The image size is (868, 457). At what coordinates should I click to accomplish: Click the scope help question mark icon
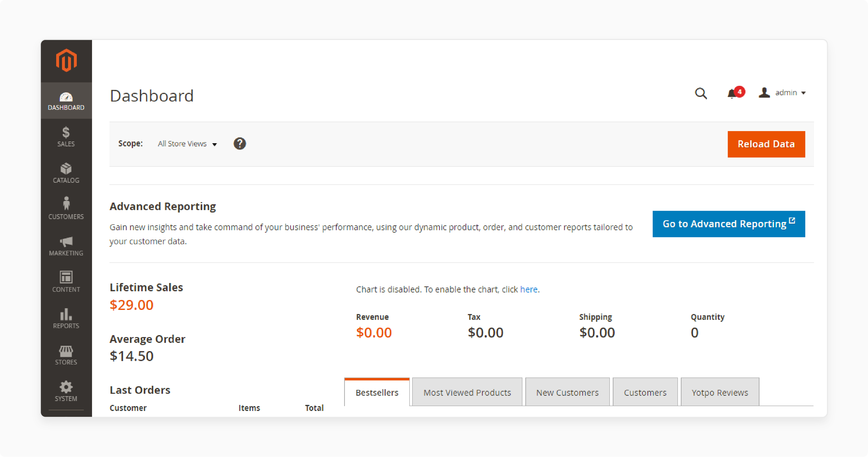pyautogui.click(x=240, y=144)
